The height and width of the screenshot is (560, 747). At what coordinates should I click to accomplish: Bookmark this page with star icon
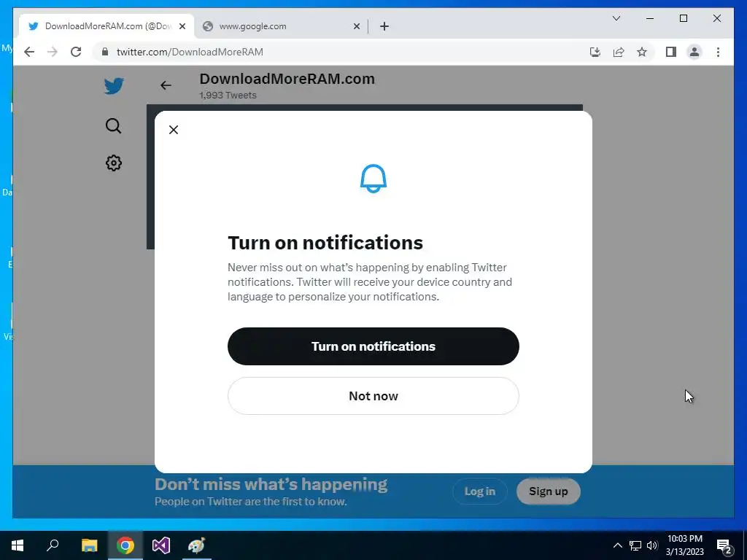click(x=642, y=52)
